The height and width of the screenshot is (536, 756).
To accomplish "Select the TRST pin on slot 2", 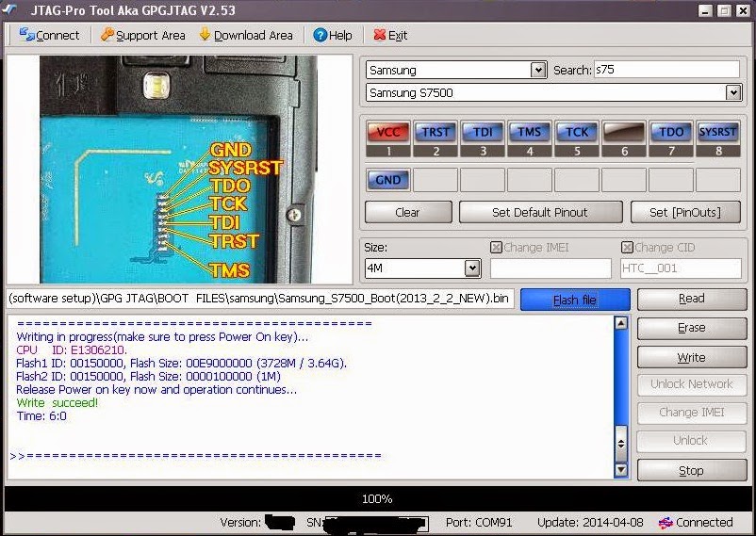I will (x=436, y=133).
